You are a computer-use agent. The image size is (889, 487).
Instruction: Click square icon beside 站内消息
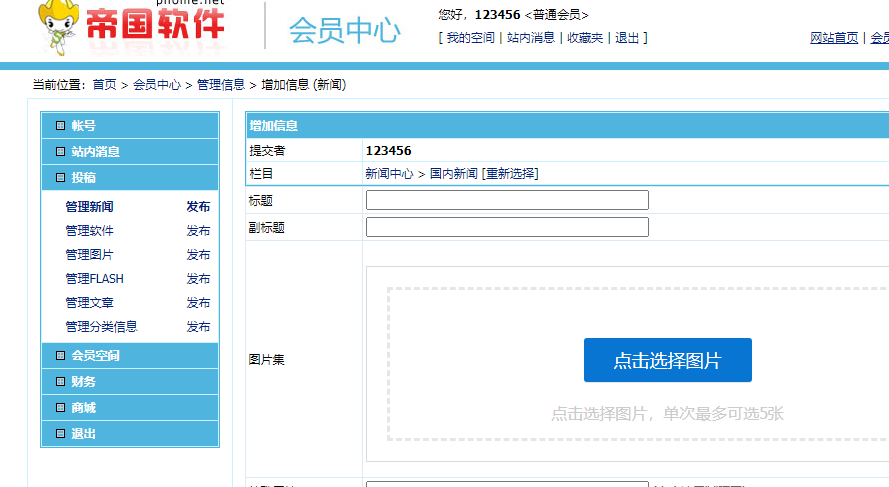[61, 152]
